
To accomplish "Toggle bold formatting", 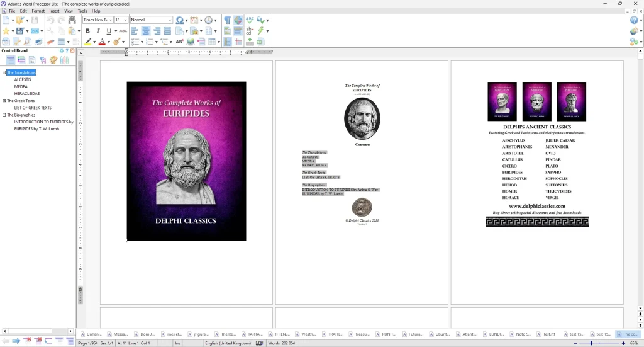I will pyautogui.click(x=87, y=31).
